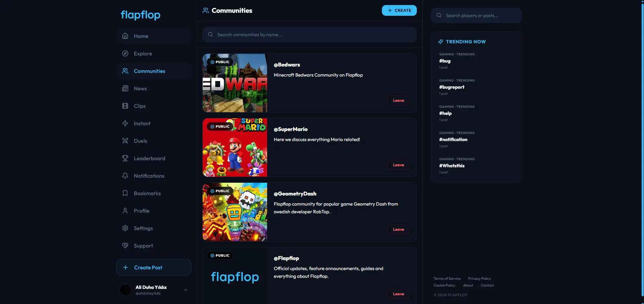Open the flapflop community thumbnail
The width and height of the screenshot is (644, 304).
[235, 276]
